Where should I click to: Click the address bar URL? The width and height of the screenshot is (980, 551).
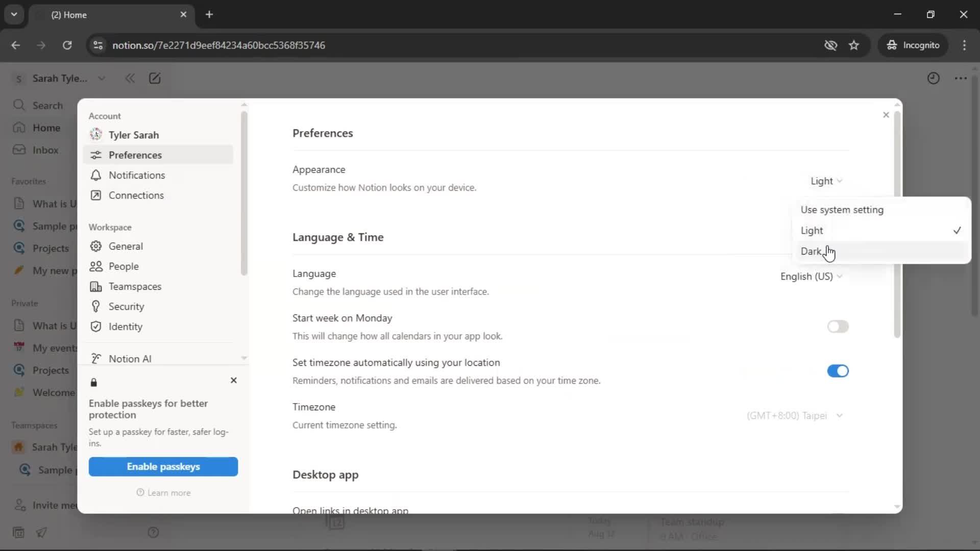tap(218, 45)
